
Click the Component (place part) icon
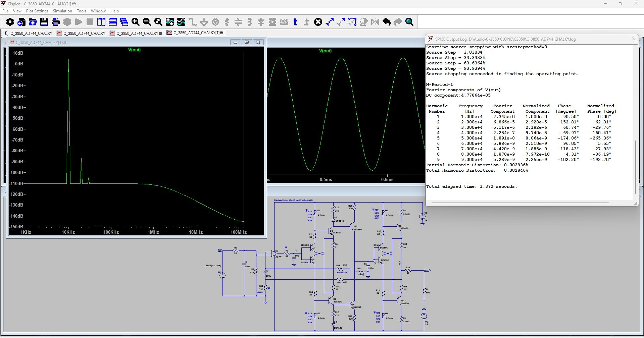273,22
